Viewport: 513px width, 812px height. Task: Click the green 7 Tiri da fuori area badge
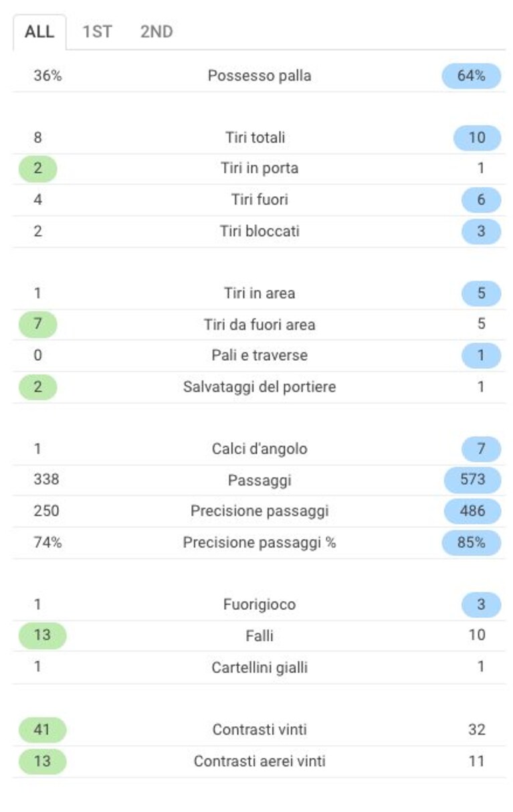pyautogui.click(x=37, y=325)
